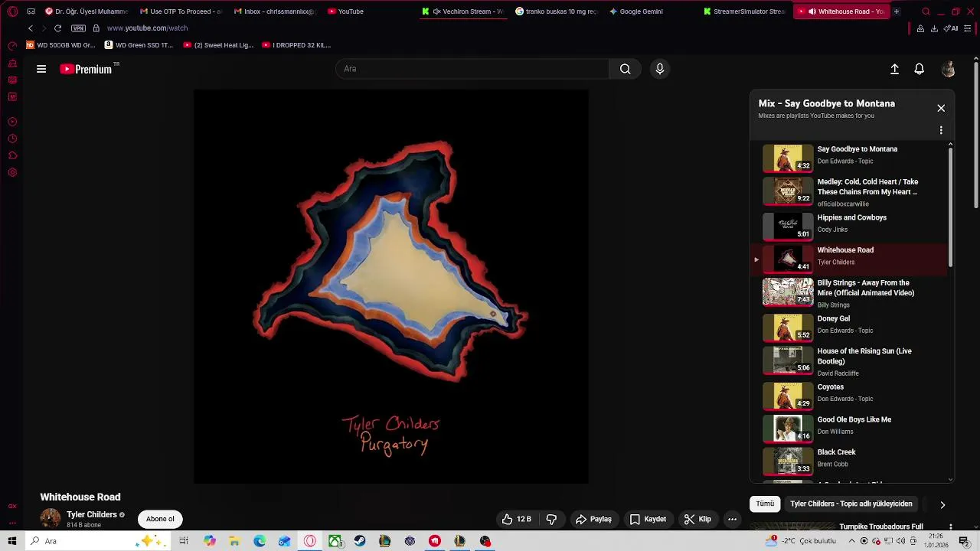
Task: Close the Mix playlist panel
Action: click(941, 108)
